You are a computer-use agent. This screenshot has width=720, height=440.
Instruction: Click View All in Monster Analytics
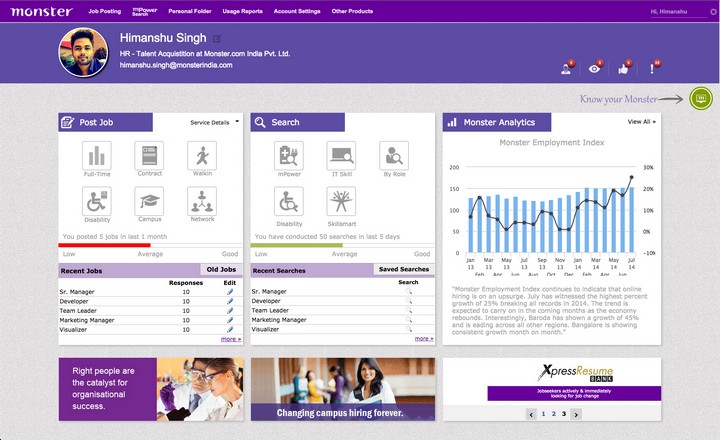(x=641, y=122)
